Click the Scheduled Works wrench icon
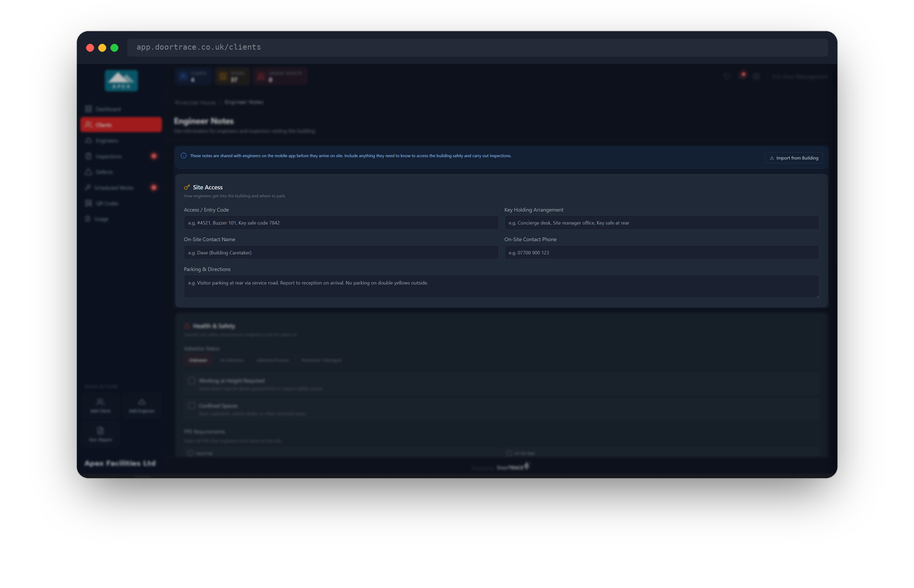This screenshot has height=588, width=914. pyautogui.click(x=88, y=188)
